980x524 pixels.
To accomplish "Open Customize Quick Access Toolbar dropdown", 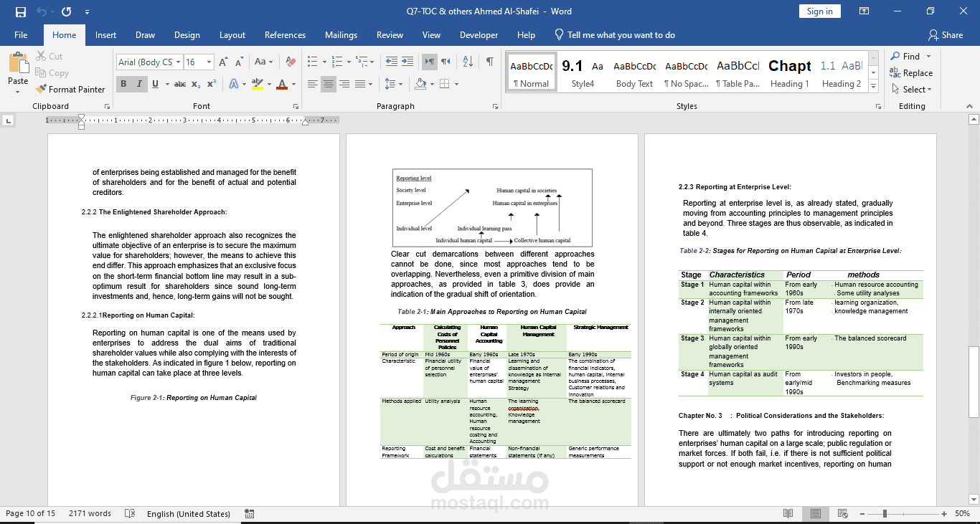I will 87,11.
